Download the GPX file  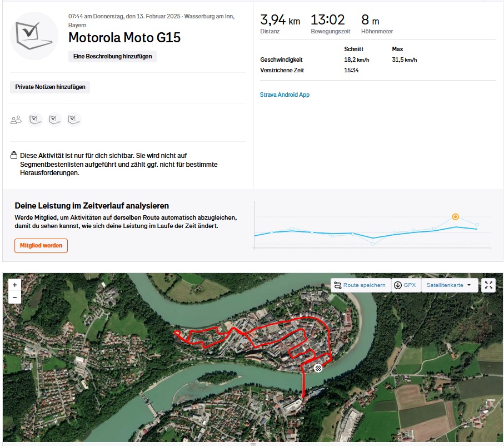(406, 285)
